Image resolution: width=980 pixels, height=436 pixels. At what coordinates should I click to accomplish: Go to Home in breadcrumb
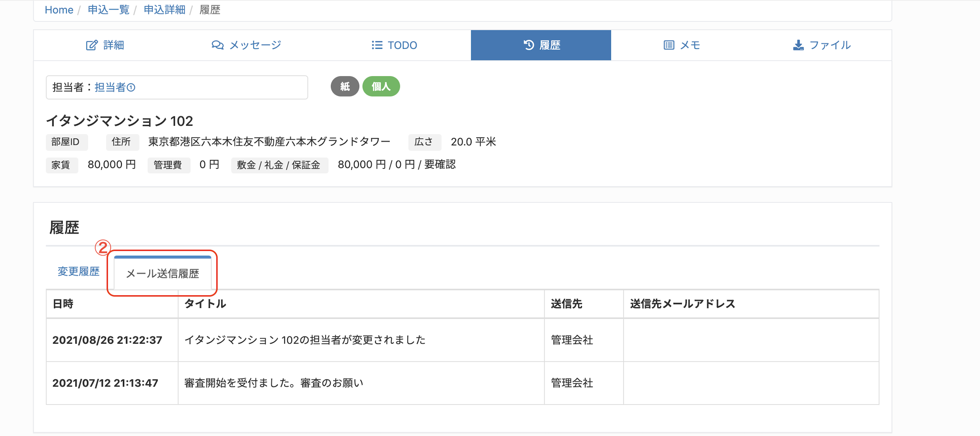(x=59, y=10)
